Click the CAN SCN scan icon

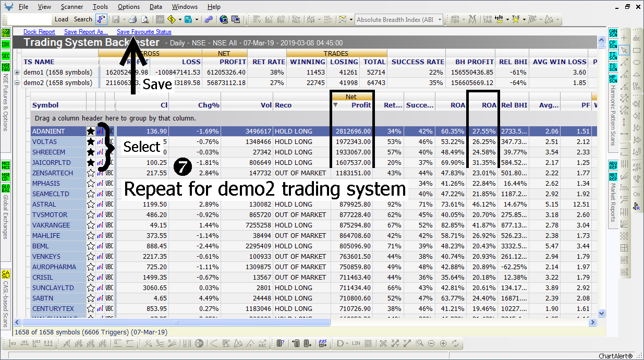[613, 34]
